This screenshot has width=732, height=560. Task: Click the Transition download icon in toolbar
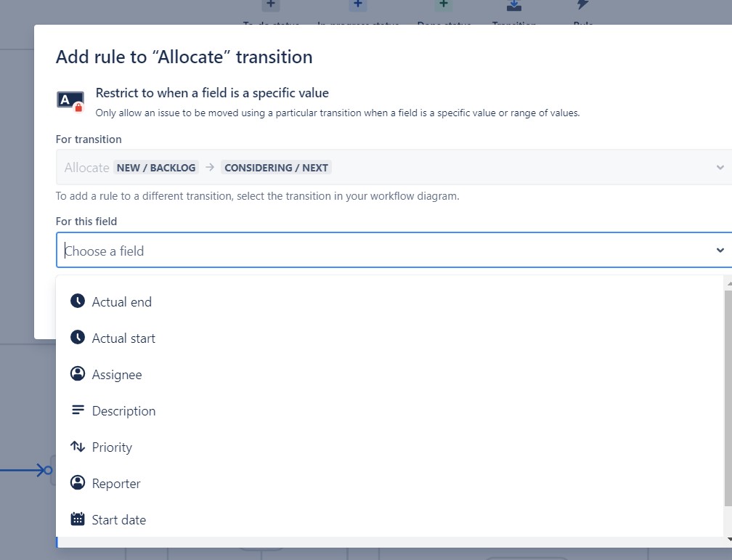514,5
